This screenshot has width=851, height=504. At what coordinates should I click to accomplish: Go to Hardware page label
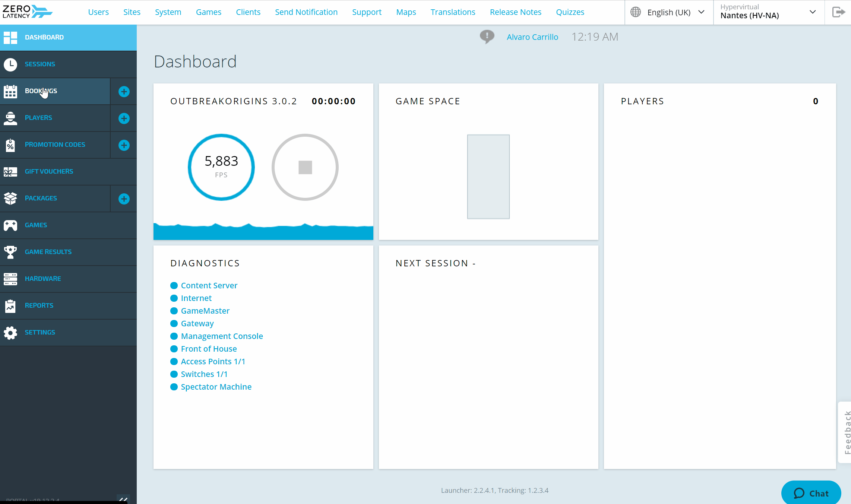click(x=43, y=279)
